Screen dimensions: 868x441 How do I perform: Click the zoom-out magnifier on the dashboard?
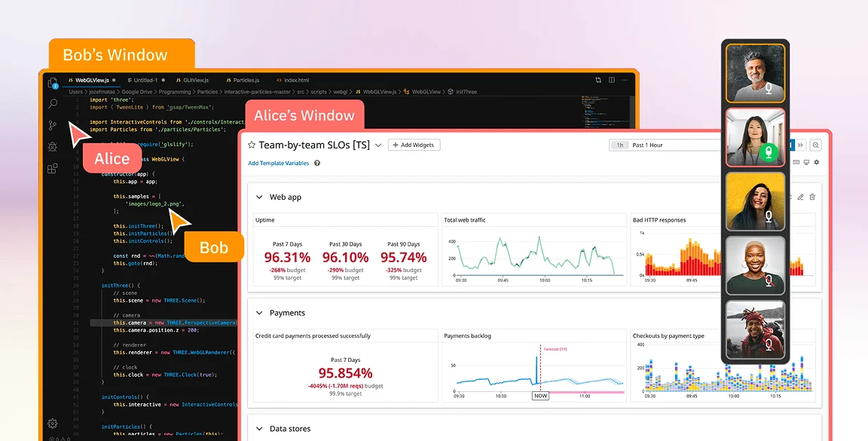click(x=816, y=145)
